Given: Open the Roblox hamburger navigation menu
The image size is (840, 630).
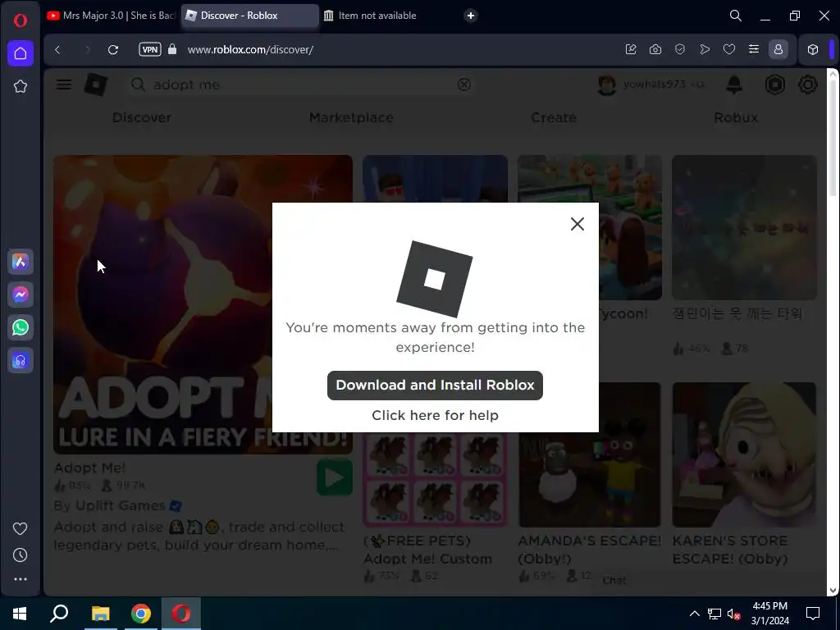Looking at the screenshot, I should pos(64,84).
